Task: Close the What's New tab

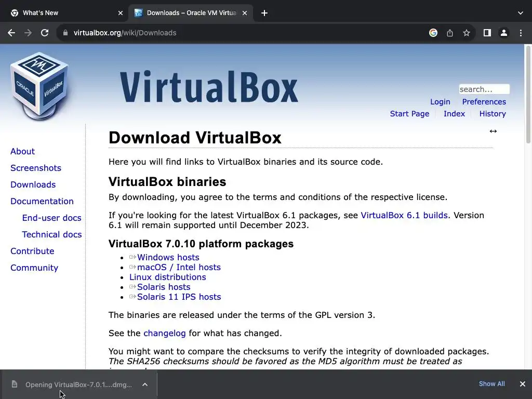Action: coord(121,13)
